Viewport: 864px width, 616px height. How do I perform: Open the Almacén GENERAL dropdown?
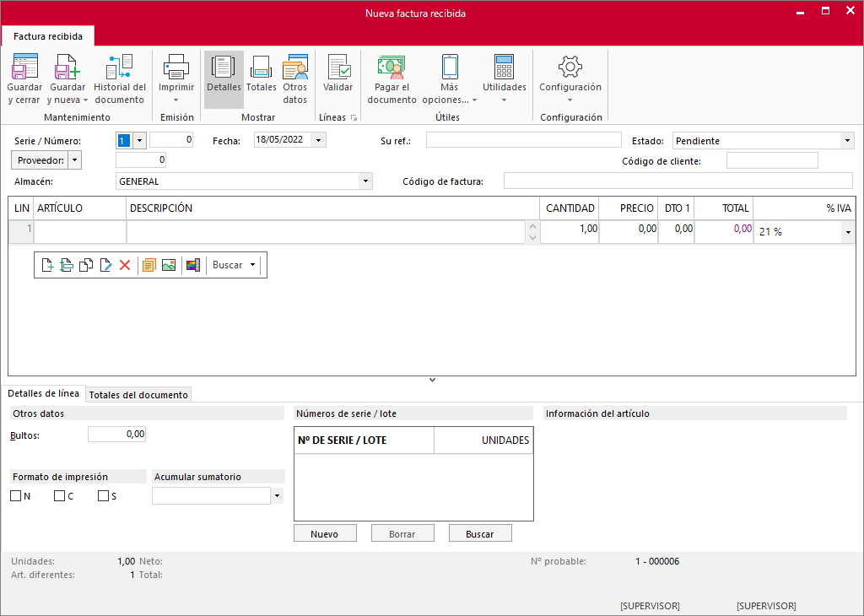364,181
